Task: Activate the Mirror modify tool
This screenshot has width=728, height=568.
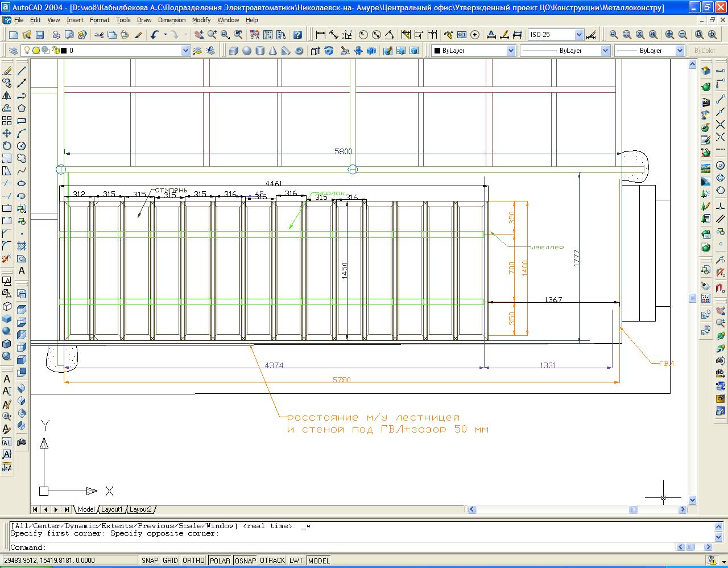Action: (x=7, y=96)
